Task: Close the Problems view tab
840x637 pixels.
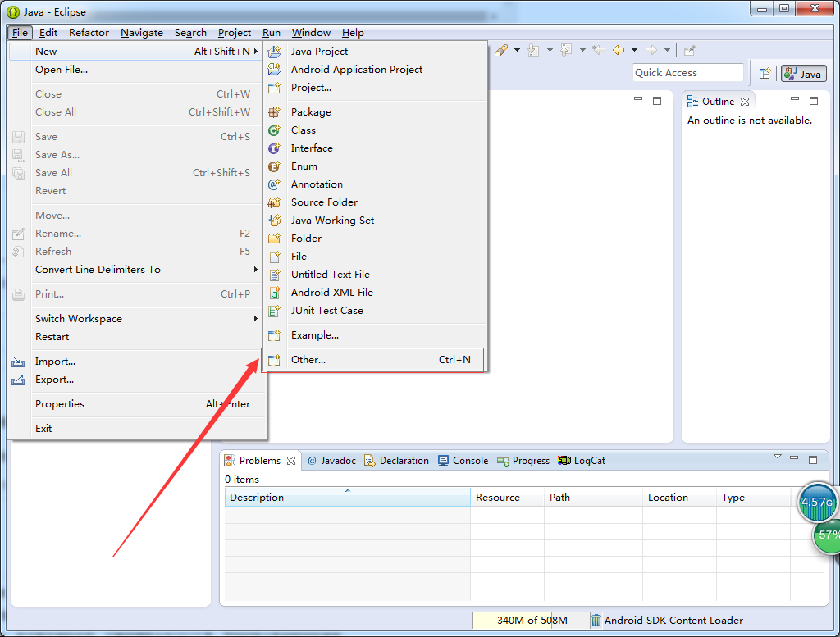Action: (x=291, y=461)
